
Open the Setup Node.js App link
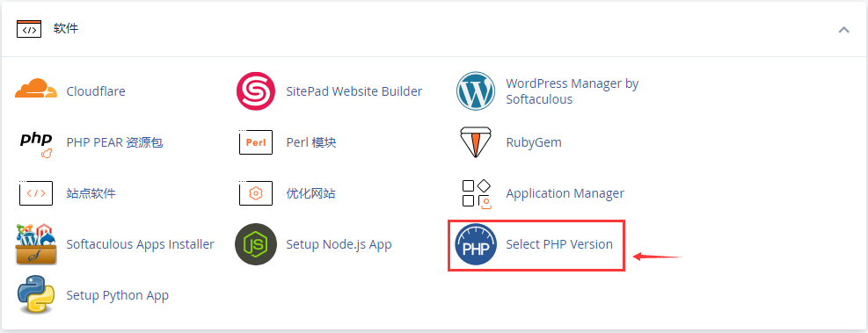(x=339, y=244)
